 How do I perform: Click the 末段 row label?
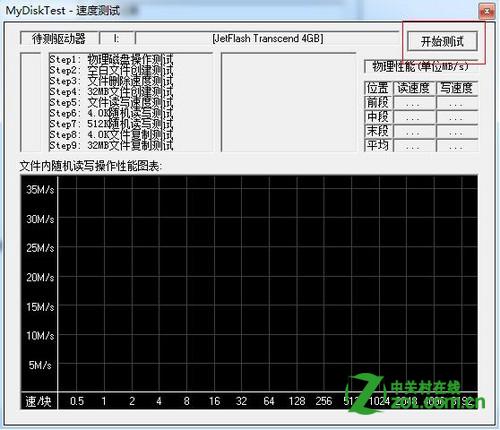click(378, 131)
